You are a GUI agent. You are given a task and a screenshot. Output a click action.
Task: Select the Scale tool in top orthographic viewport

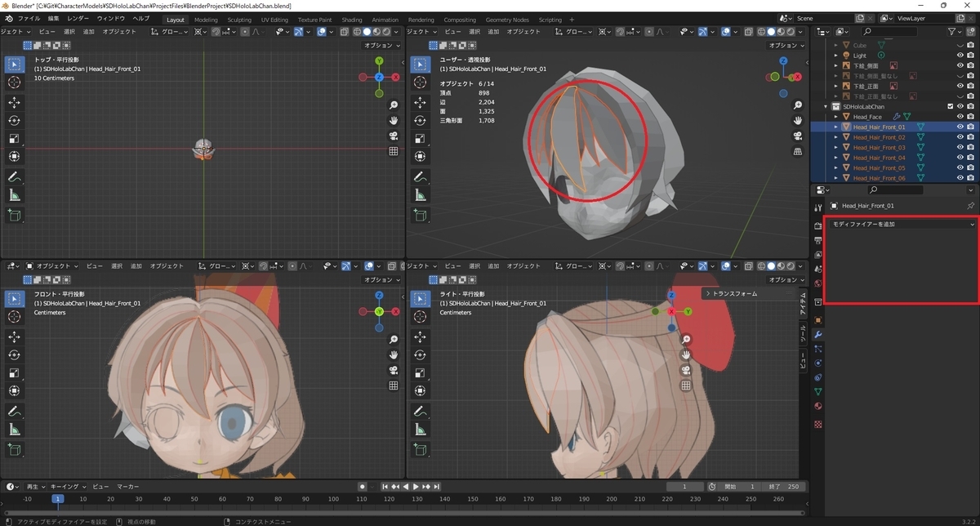[x=15, y=138]
